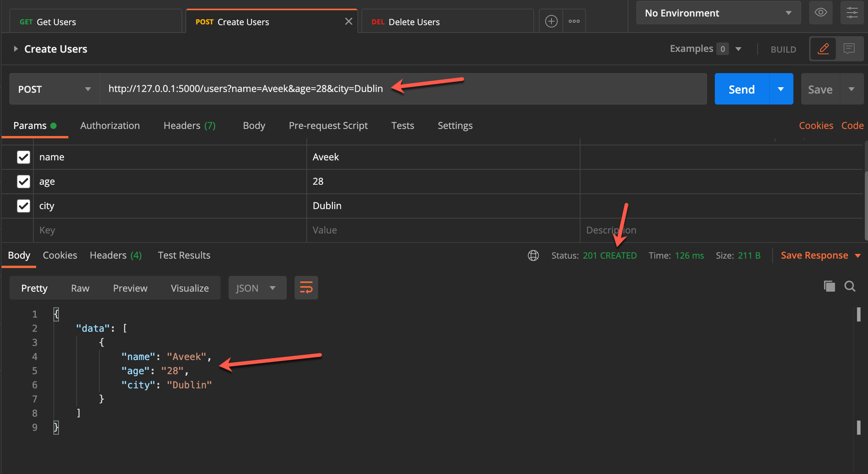
Task: Toggle line wrapping icon beside JSON dropdown
Action: 306,287
